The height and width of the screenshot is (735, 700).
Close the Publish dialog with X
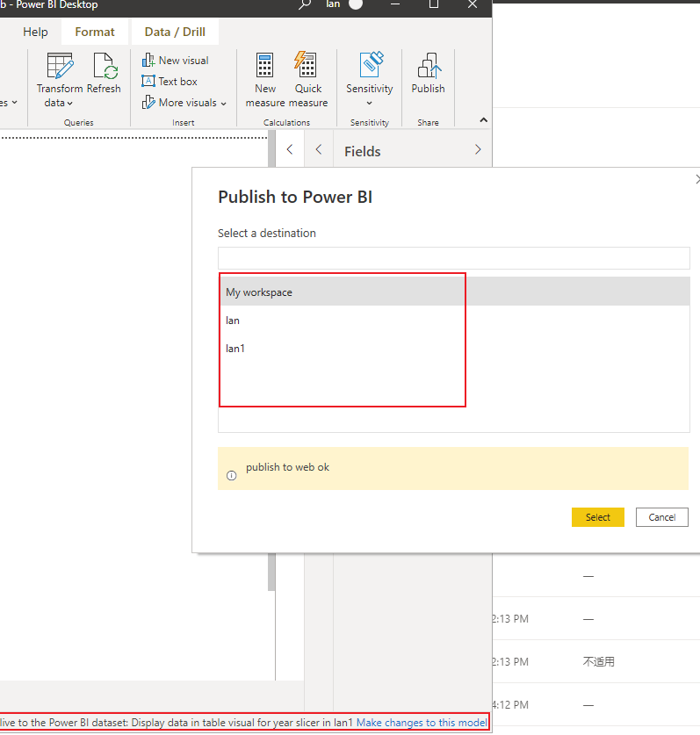697,179
